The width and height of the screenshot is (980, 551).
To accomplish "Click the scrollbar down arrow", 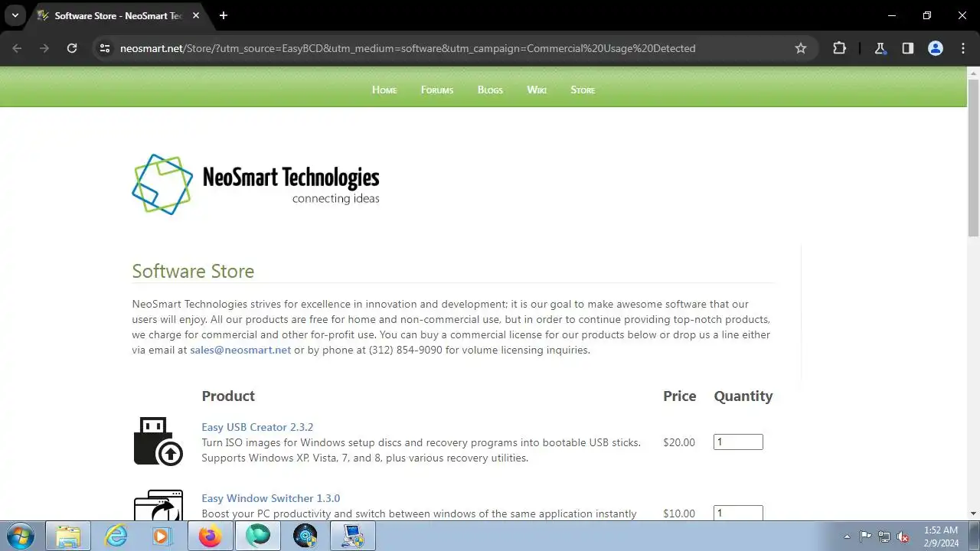I will click(974, 514).
